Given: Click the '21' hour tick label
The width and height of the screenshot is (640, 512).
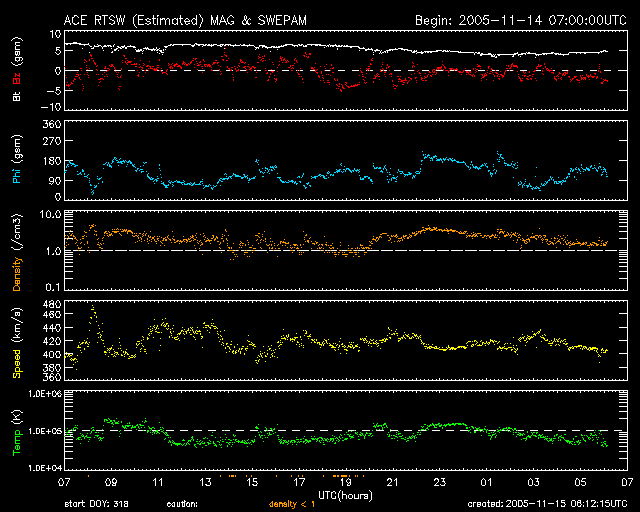Looking at the screenshot, I should click(393, 483).
